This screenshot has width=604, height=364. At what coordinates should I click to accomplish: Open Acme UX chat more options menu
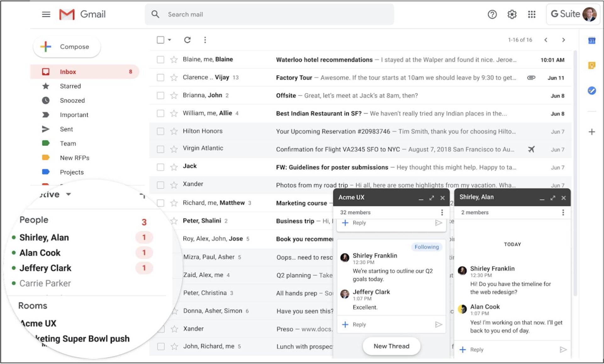(x=442, y=212)
